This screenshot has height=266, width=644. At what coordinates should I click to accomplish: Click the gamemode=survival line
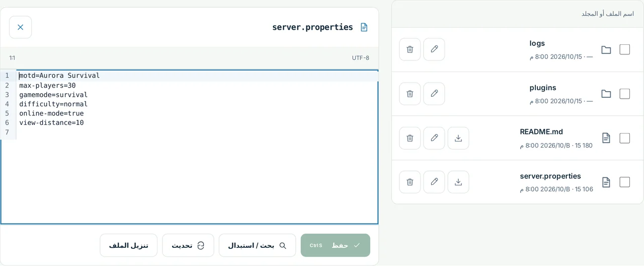point(197,95)
